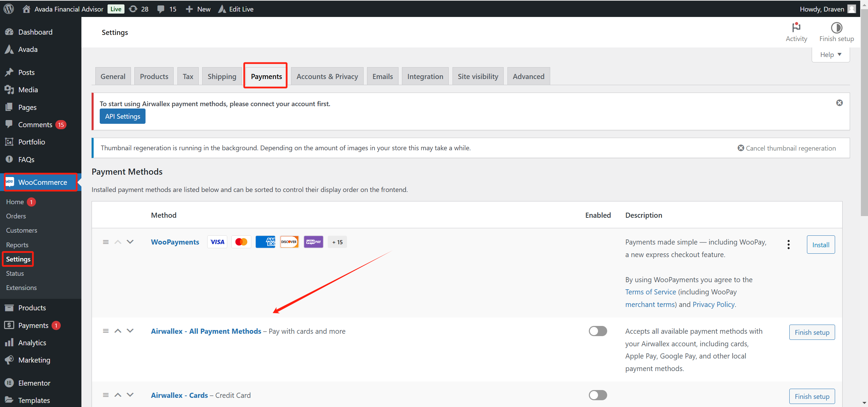Enable the Airwallex - Cards toggle

click(598, 395)
